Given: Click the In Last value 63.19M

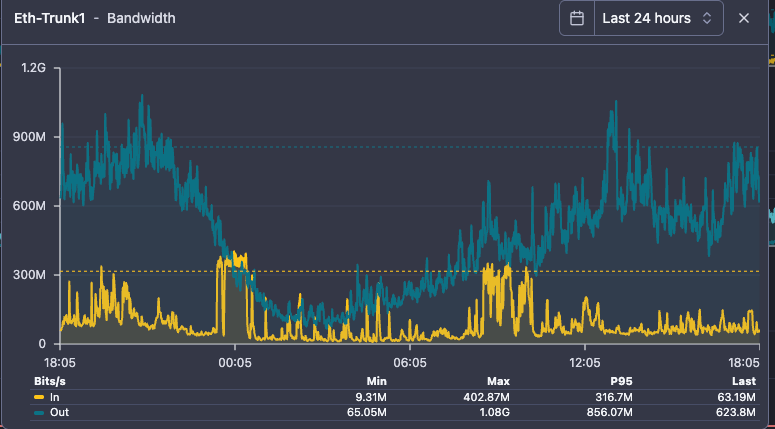Looking at the screenshot, I should 737,397.
